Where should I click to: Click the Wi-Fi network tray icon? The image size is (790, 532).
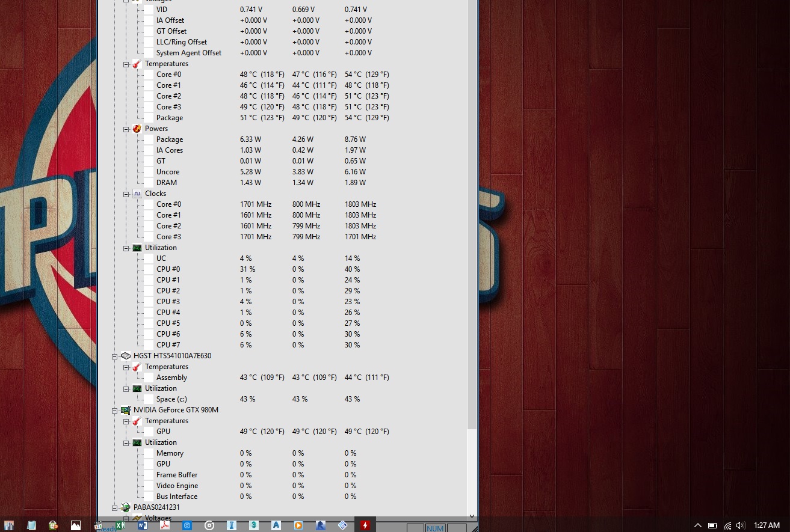point(727,525)
